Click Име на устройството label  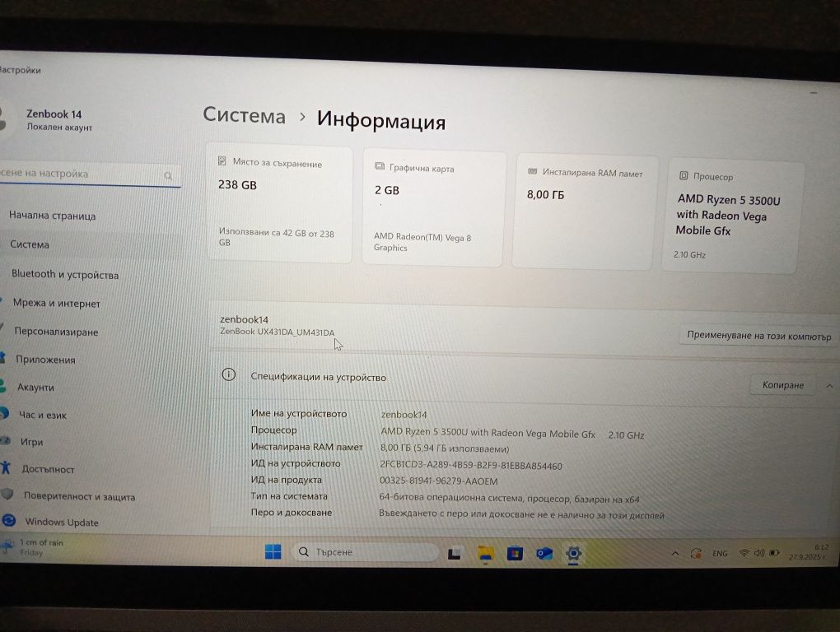(298, 413)
